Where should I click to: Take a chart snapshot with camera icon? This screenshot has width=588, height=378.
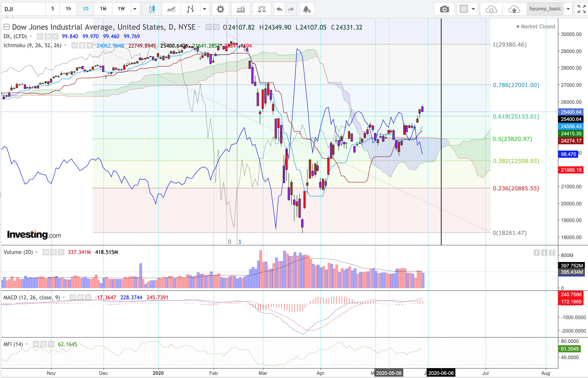tap(444, 9)
